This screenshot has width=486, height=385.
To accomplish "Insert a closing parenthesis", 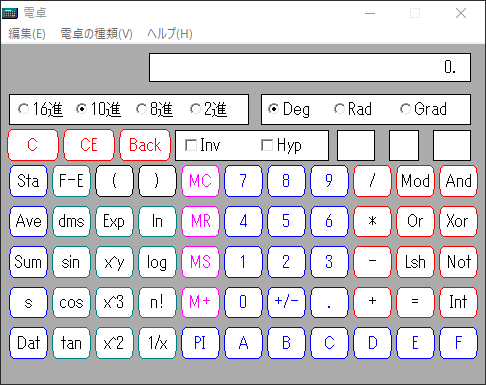I will click(x=157, y=181).
